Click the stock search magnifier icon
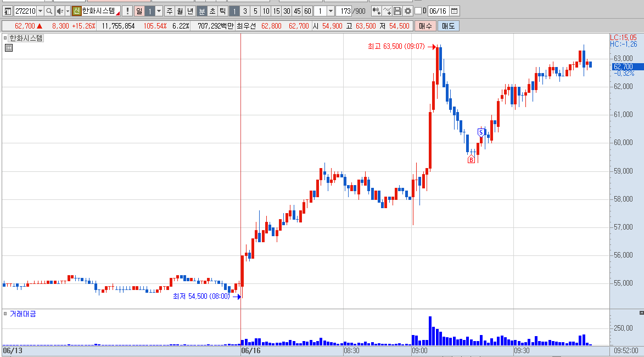 (49, 11)
